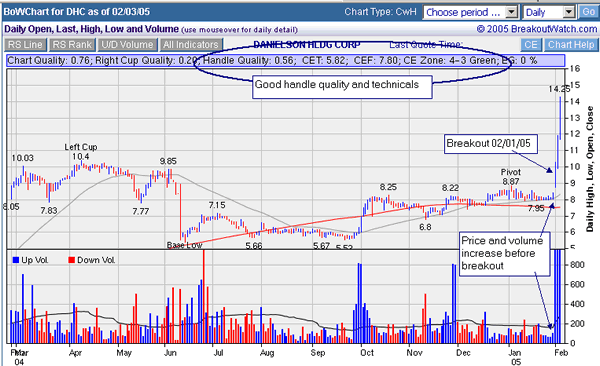Click the BreakoutWatch.com copyright link
600x366 pixels.
click(536, 29)
